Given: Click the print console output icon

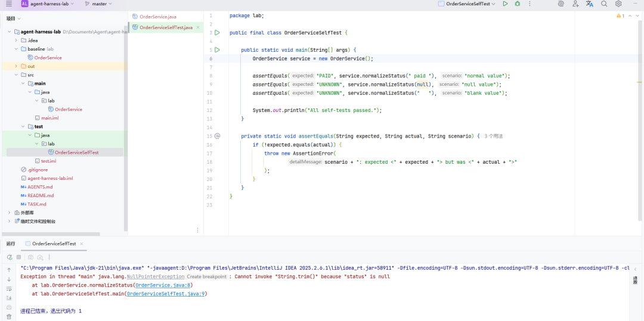Looking at the screenshot, I should (9, 307).
